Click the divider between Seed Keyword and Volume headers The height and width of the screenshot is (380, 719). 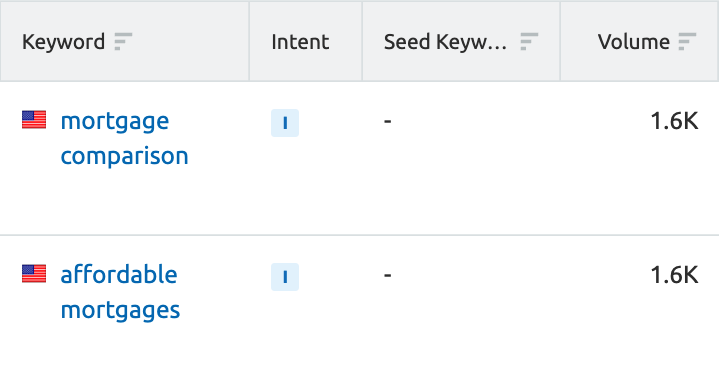[560, 41]
